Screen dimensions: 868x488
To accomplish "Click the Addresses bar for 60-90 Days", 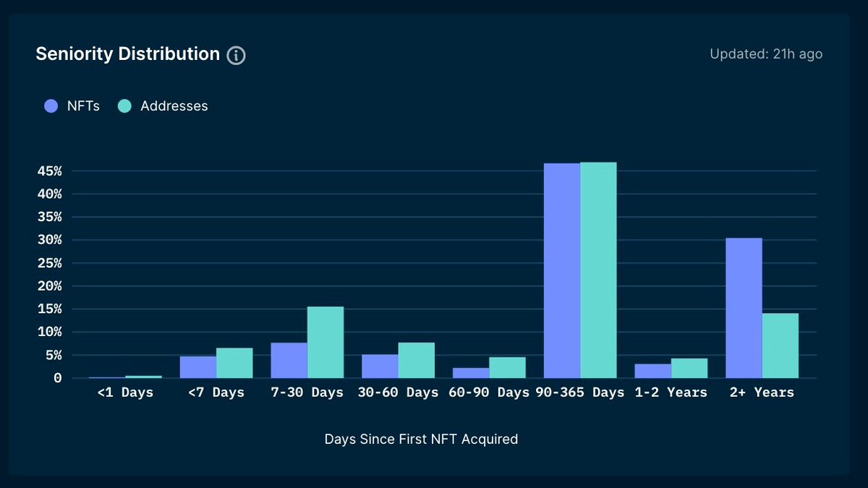I will pyautogui.click(x=507, y=367).
